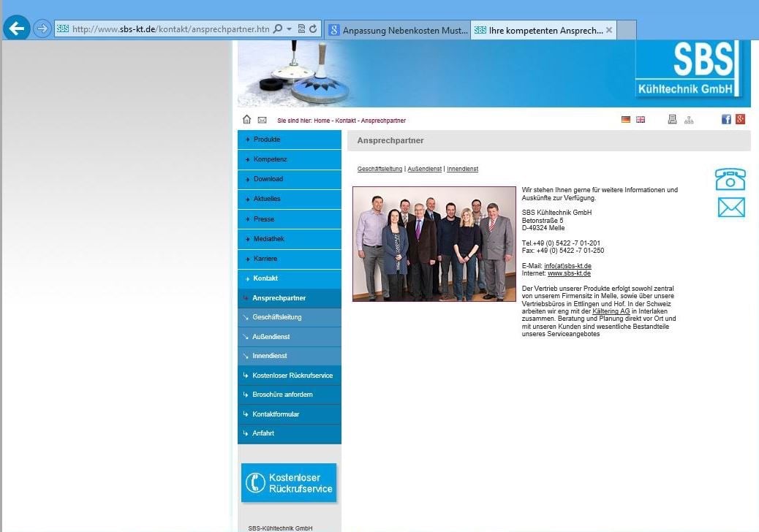Viewport: 759px width, 532px height.
Task: Open the sitemap icon
Action: (689, 119)
